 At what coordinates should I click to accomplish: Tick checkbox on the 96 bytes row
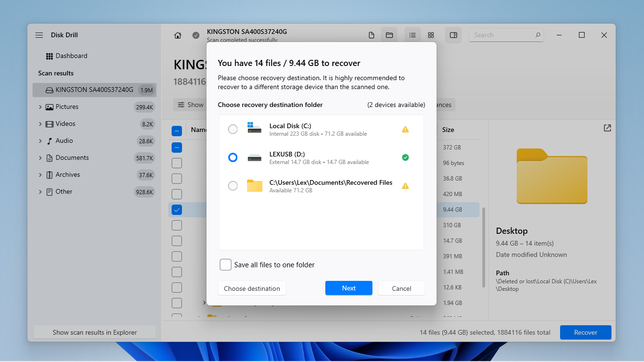(x=177, y=163)
